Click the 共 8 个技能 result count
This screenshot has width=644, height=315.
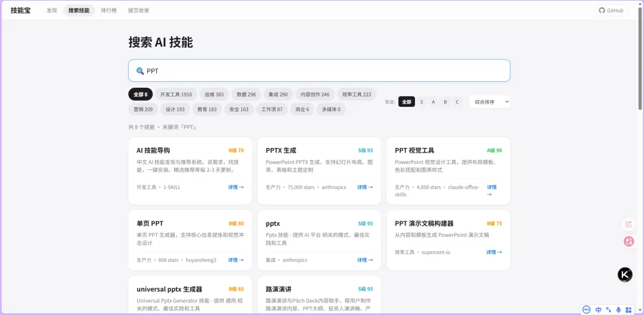[x=142, y=127]
